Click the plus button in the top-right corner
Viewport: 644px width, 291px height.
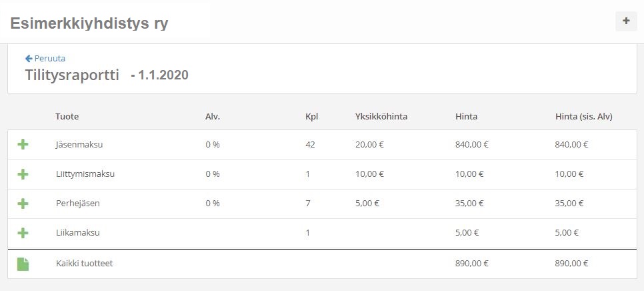[625, 21]
